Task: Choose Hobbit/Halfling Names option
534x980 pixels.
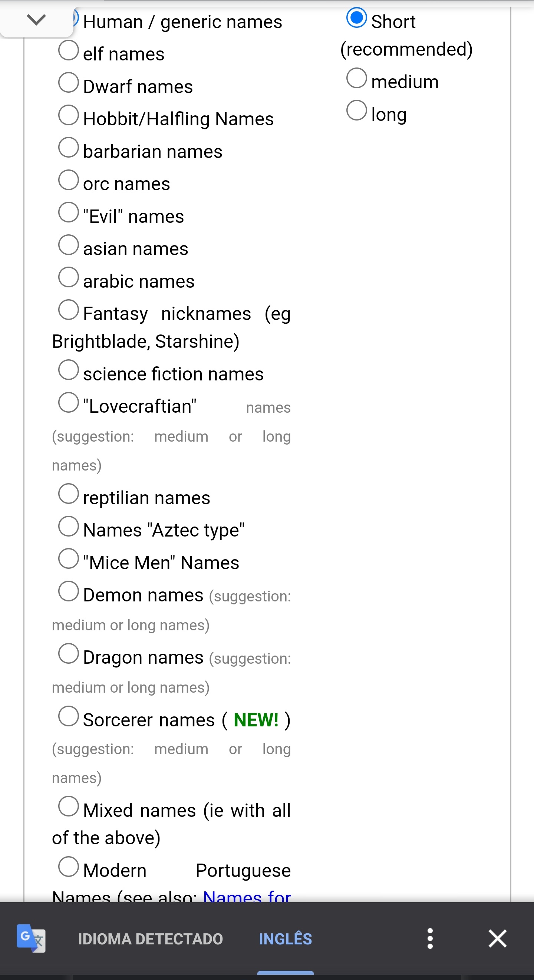Action: [69, 115]
